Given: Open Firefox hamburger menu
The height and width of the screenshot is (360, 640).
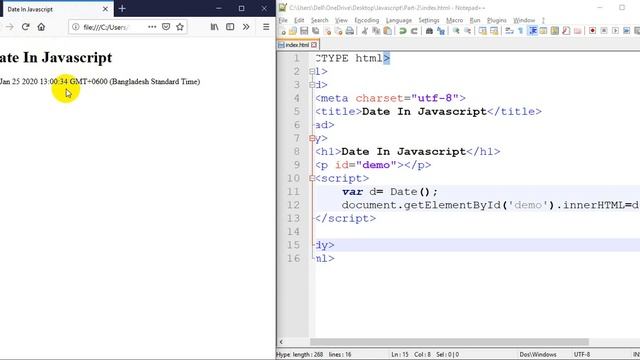Looking at the screenshot, I should pyautogui.click(x=266, y=27).
